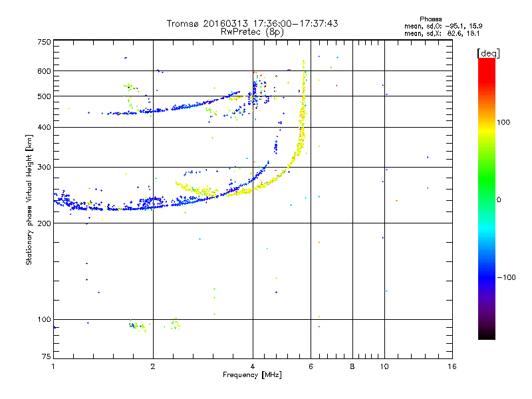Image resolution: width=532 pixels, height=399 pixels.
Task: Click the x-axis tick label '2'
Action: click(153, 366)
